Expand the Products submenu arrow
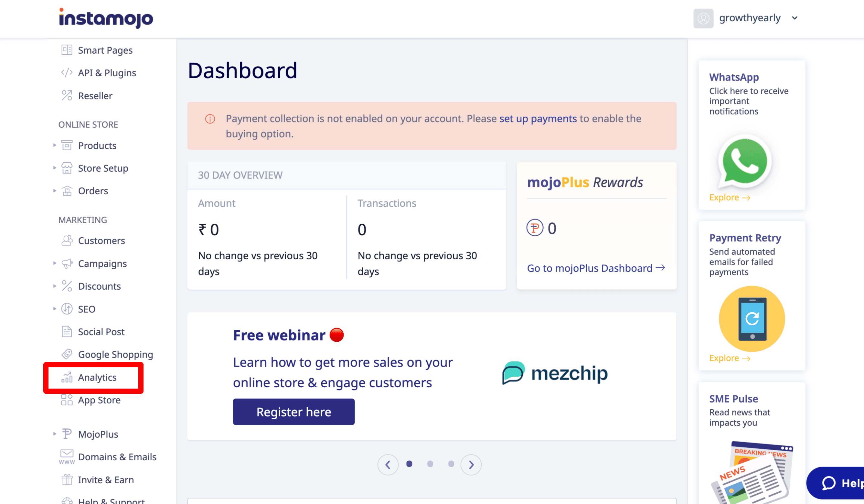The image size is (864, 504). tap(55, 145)
